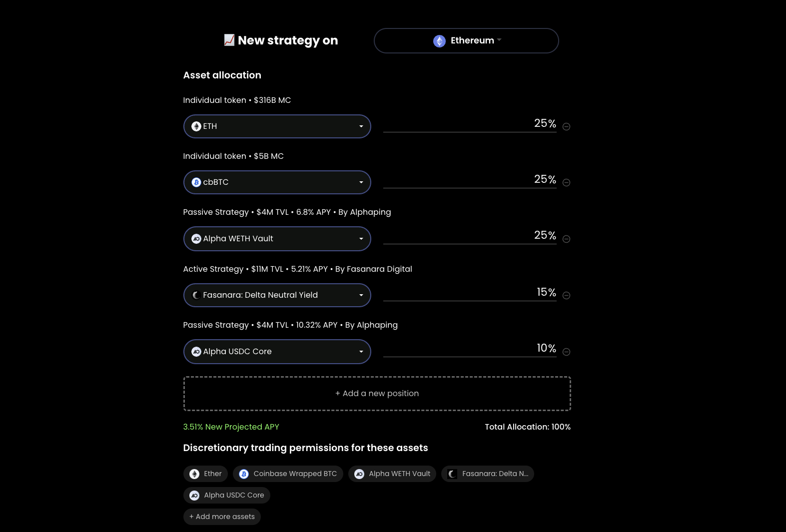Click the chart emoji beside New strategy

pyautogui.click(x=229, y=40)
